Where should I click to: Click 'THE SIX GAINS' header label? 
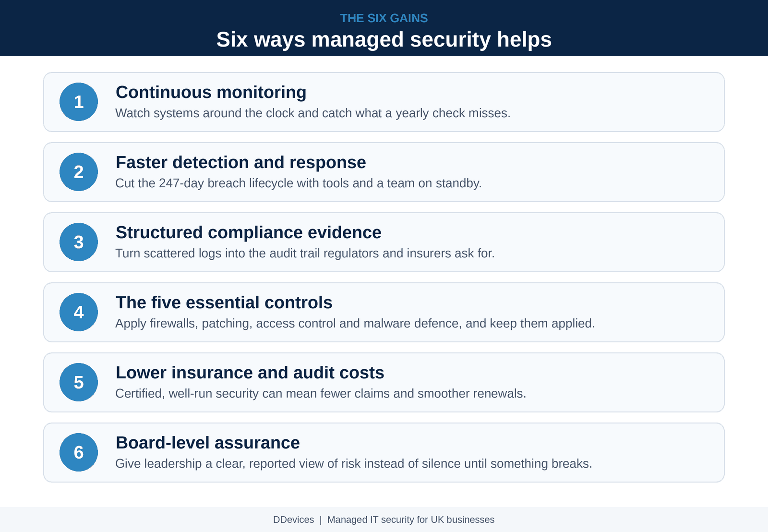[384, 18]
